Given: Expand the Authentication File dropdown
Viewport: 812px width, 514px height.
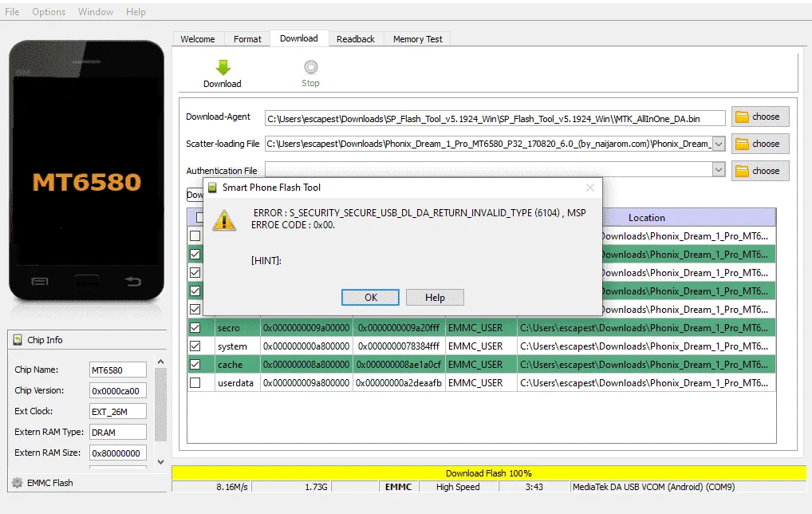Looking at the screenshot, I should [x=719, y=169].
